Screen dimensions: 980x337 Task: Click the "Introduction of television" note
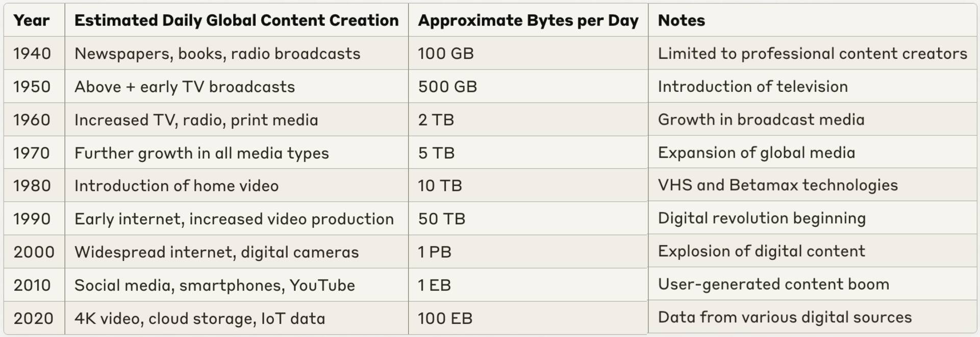pos(752,86)
